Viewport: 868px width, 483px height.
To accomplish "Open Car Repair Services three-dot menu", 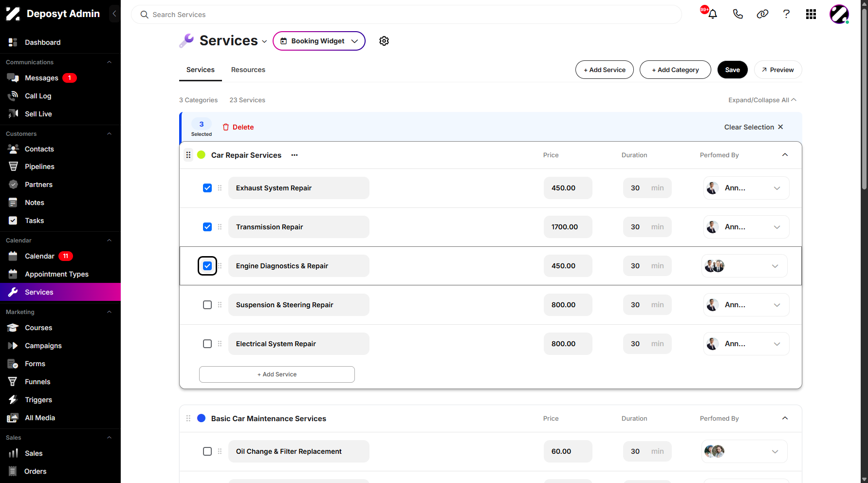I will point(295,155).
